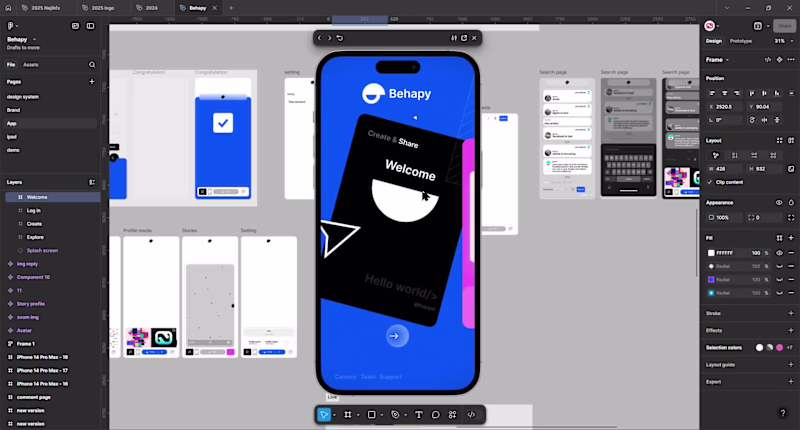
Task: Select the Story profile component layer
Action: click(x=31, y=304)
